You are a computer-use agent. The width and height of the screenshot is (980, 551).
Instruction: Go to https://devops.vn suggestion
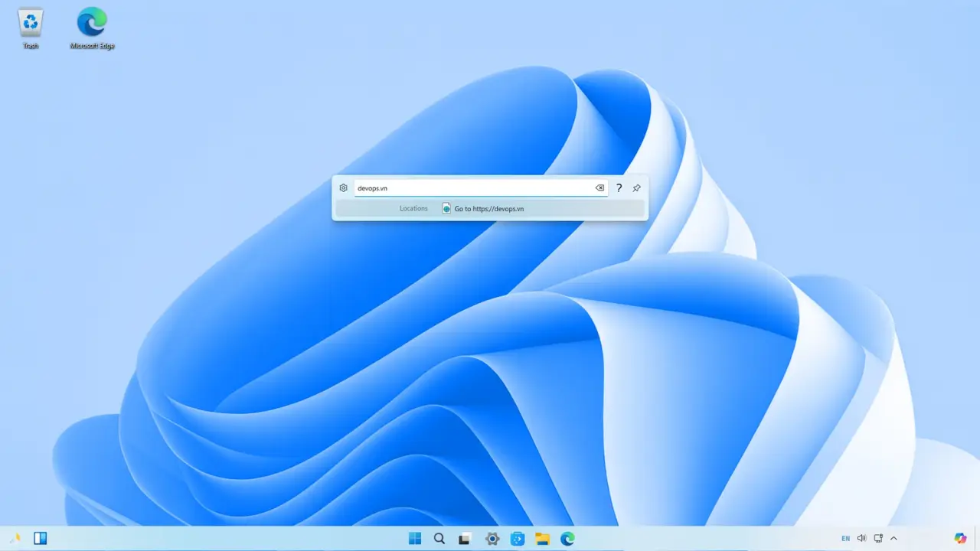pyautogui.click(x=489, y=208)
